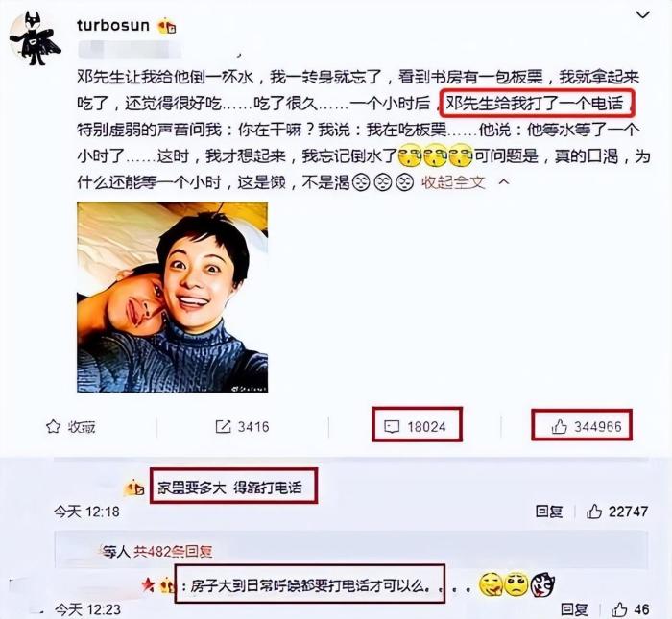672x619 pixels.
Task: Click the comment text 家里要多大 得靠打电话
Action: click(230, 488)
